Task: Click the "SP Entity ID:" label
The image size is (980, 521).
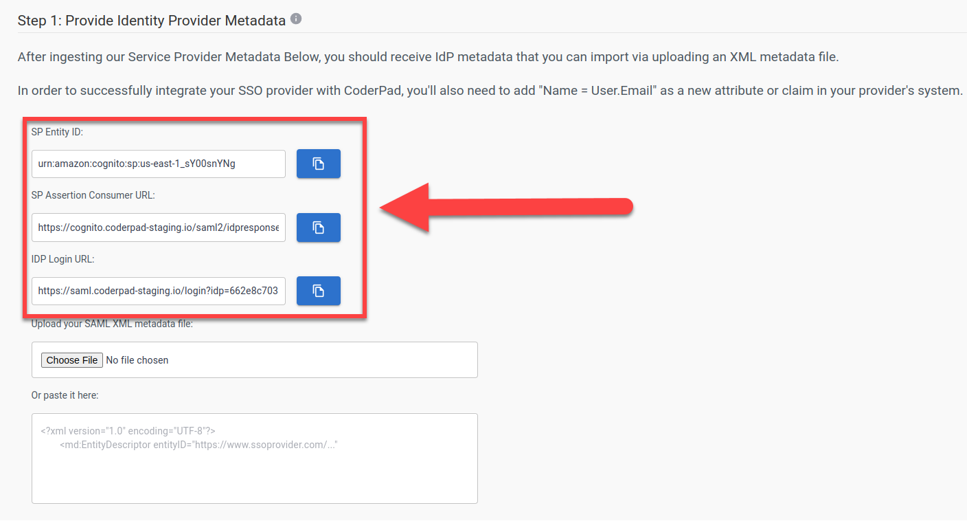Action: (57, 131)
